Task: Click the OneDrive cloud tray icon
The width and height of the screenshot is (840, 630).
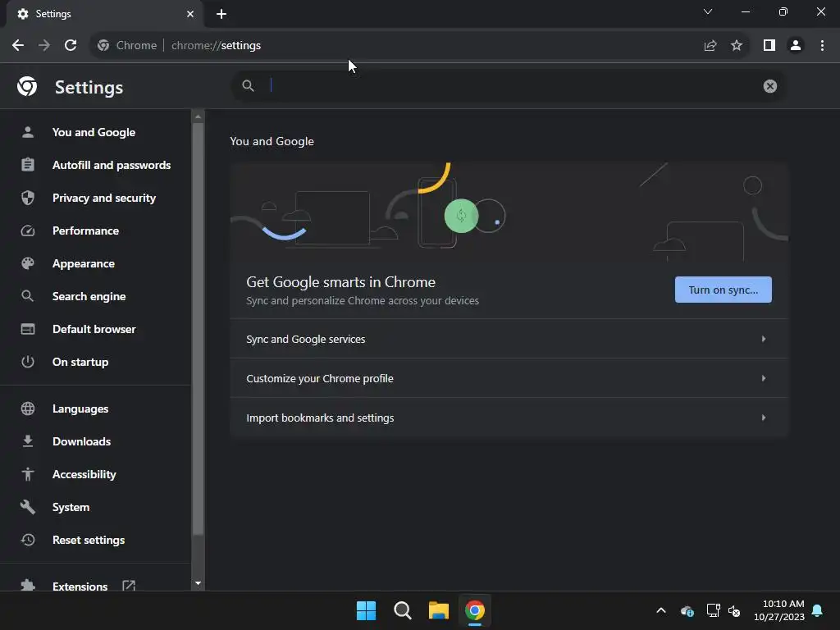Action: 687,610
